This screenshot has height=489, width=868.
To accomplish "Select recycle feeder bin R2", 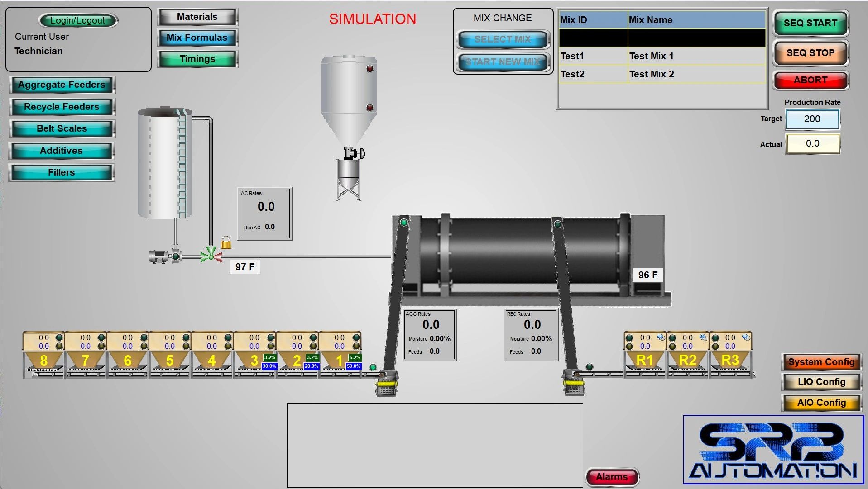I will 687,360.
